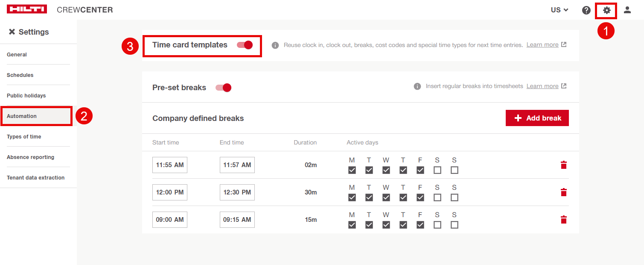The height and width of the screenshot is (265, 644).
Task: Click the Hilti logo
Action: point(27,9)
